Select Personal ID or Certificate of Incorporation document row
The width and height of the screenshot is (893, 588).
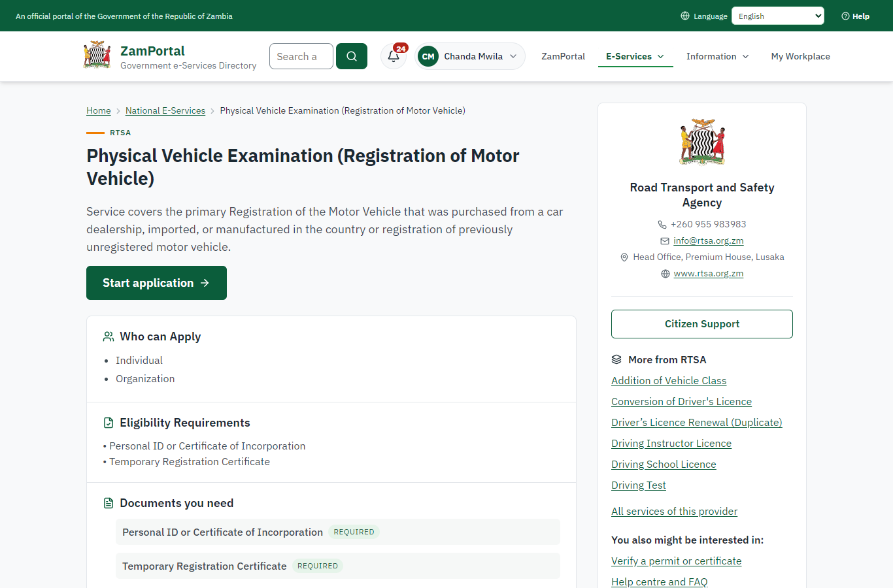338,532
